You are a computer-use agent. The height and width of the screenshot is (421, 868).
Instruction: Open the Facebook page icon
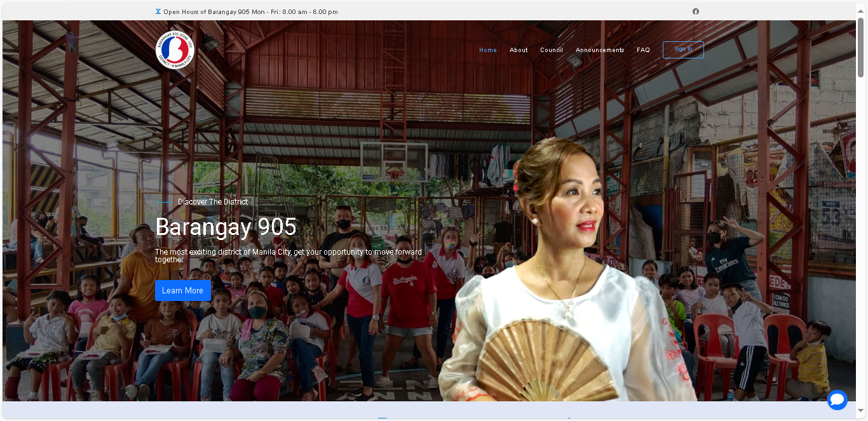pos(696,11)
